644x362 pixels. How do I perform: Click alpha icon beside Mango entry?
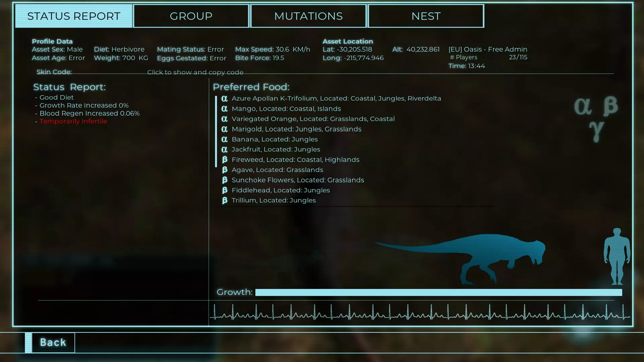tap(224, 109)
